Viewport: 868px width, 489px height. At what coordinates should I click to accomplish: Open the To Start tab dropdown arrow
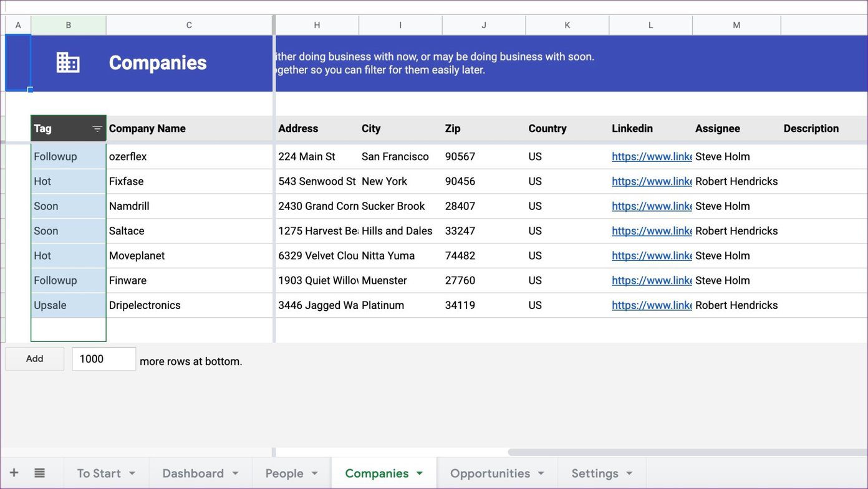[x=132, y=473]
